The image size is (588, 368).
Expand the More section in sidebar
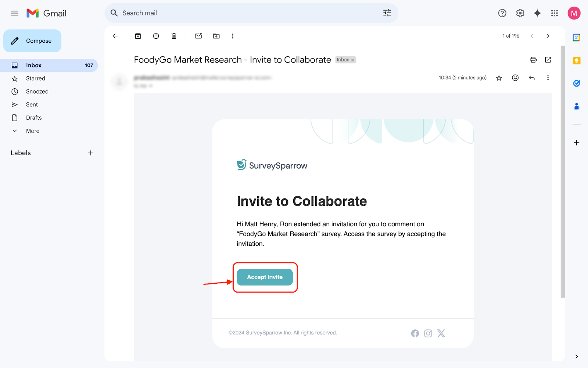coord(32,131)
